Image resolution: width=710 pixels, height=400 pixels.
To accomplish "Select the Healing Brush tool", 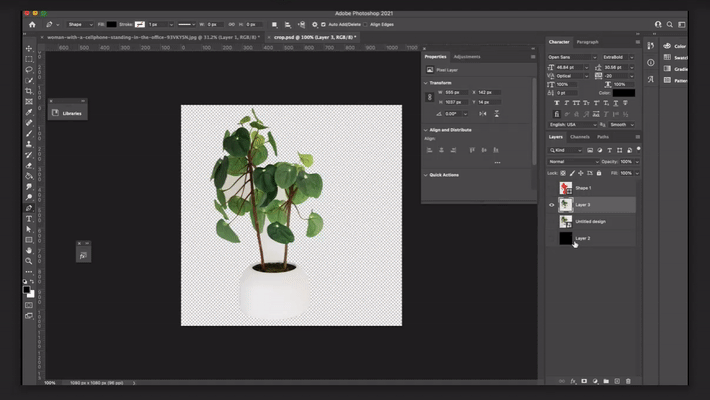I will (29, 123).
